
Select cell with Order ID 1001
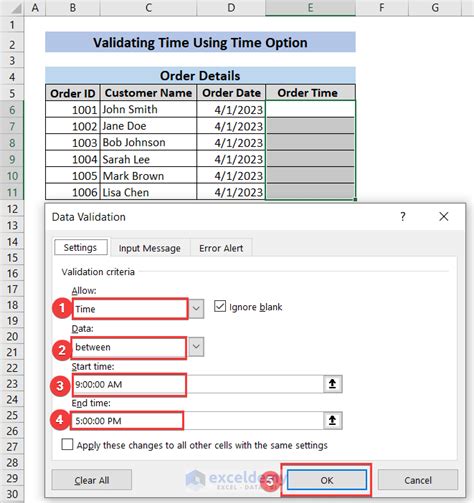[73, 109]
